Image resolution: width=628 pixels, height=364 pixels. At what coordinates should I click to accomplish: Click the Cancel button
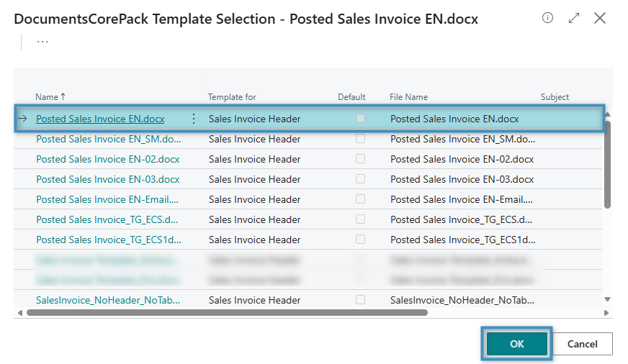[x=583, y=344]
